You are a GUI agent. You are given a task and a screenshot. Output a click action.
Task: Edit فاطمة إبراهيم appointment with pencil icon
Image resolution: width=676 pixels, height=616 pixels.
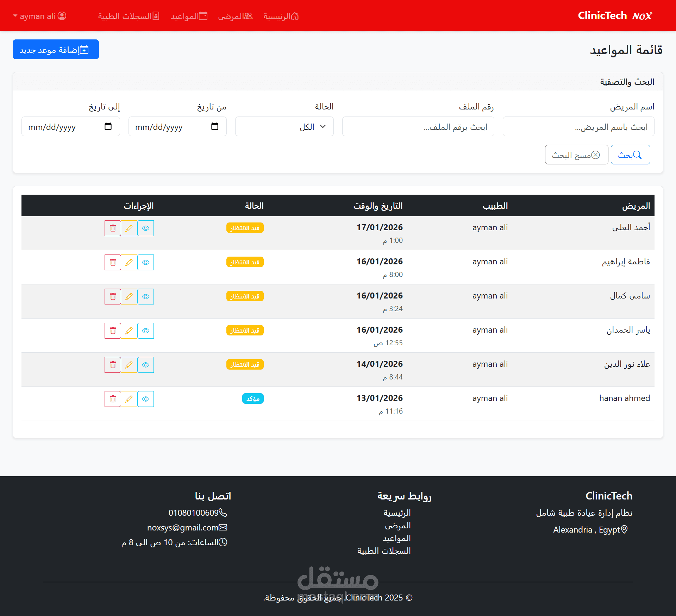point(129,263)
